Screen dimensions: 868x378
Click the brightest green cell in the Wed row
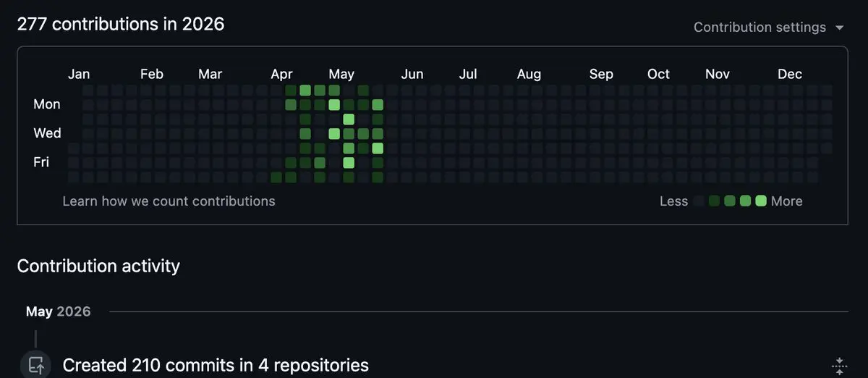[334, 134]
